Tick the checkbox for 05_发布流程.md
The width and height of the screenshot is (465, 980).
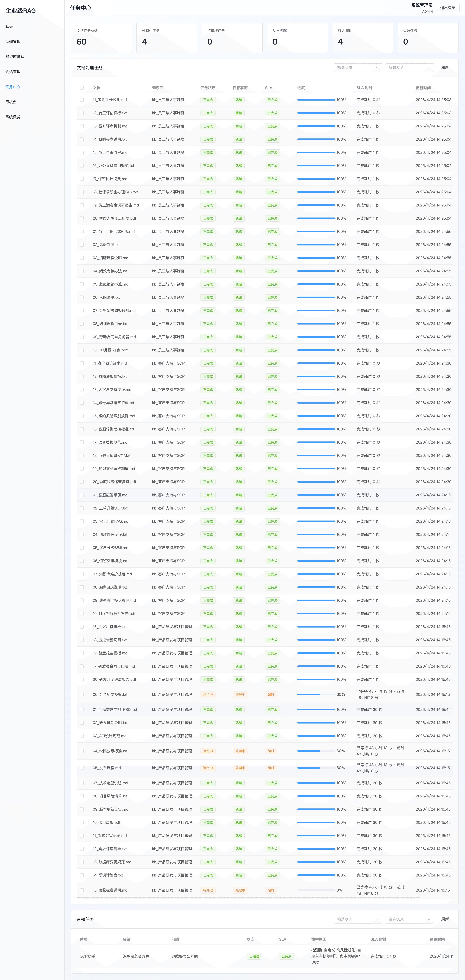82,768
